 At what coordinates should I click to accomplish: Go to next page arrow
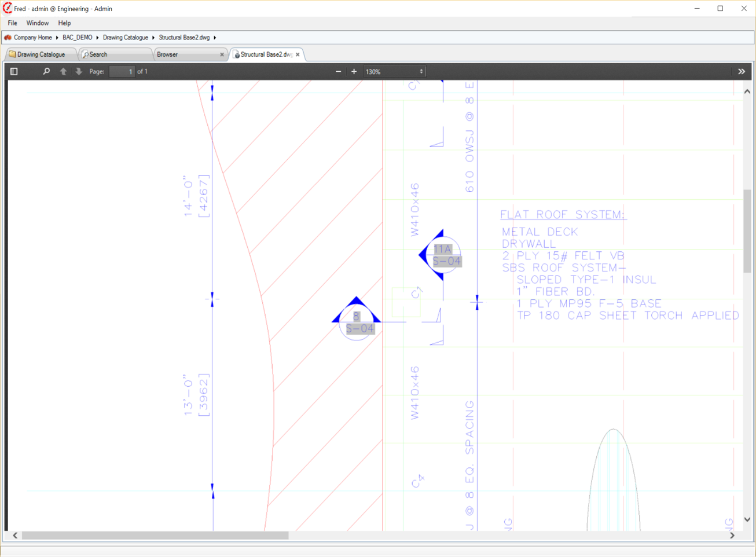(x=79, y=72)
